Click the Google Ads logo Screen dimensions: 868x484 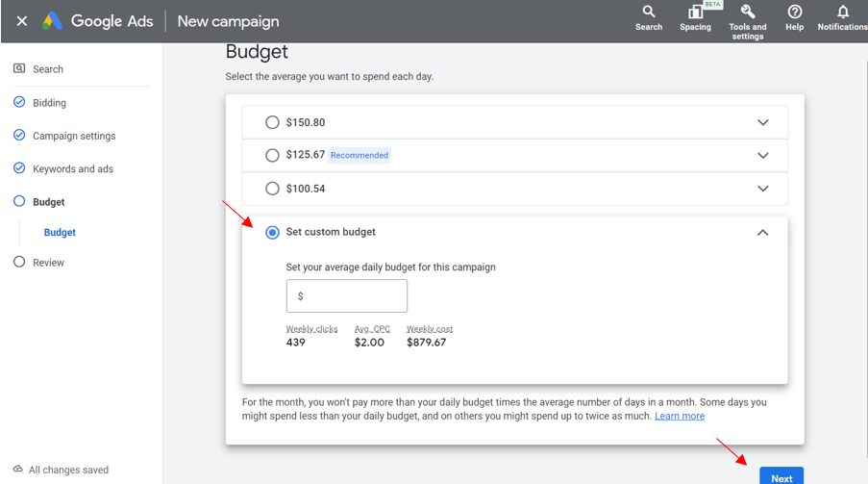point(52,21)
